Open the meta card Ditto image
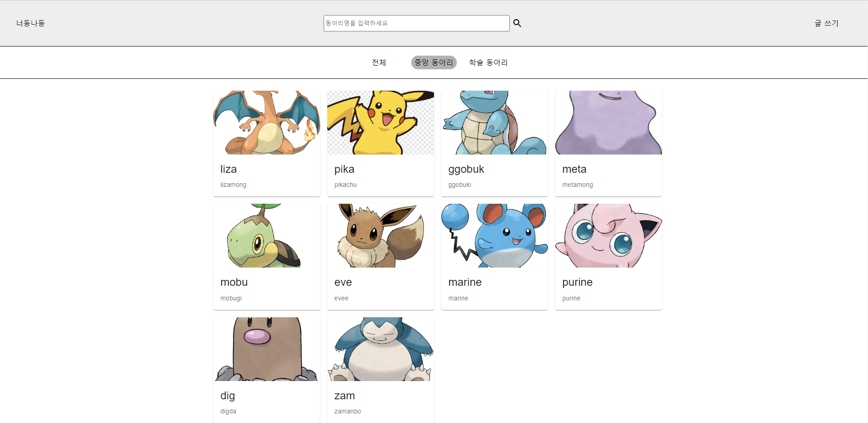The image size is (868, 423). (609, 123)
